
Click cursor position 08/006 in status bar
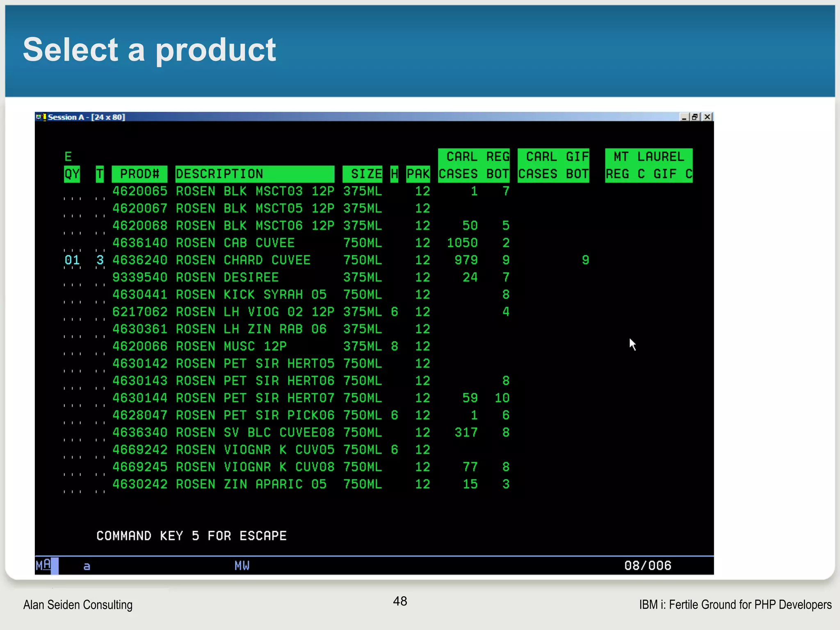(648, 566)
